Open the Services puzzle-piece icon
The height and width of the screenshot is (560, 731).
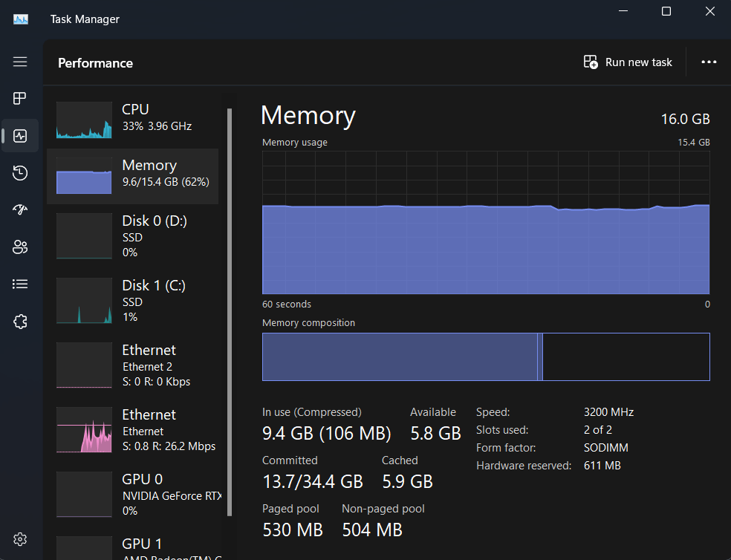point(20,322)
